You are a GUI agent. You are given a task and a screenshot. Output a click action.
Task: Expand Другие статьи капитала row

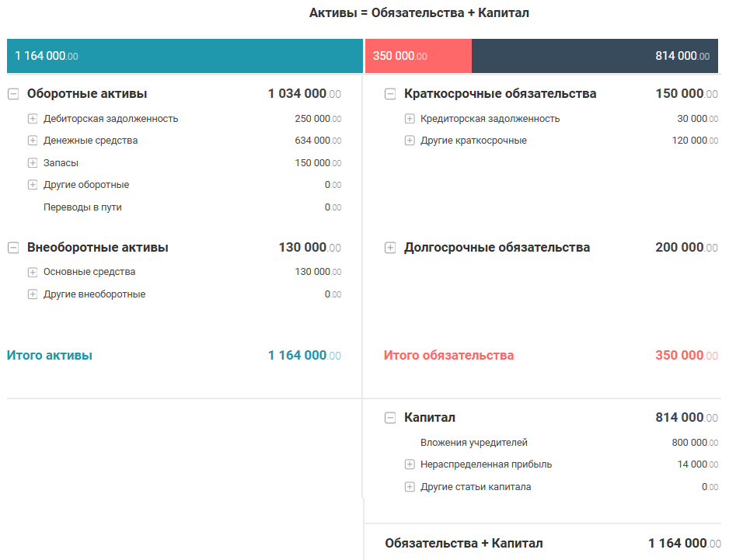410,487
